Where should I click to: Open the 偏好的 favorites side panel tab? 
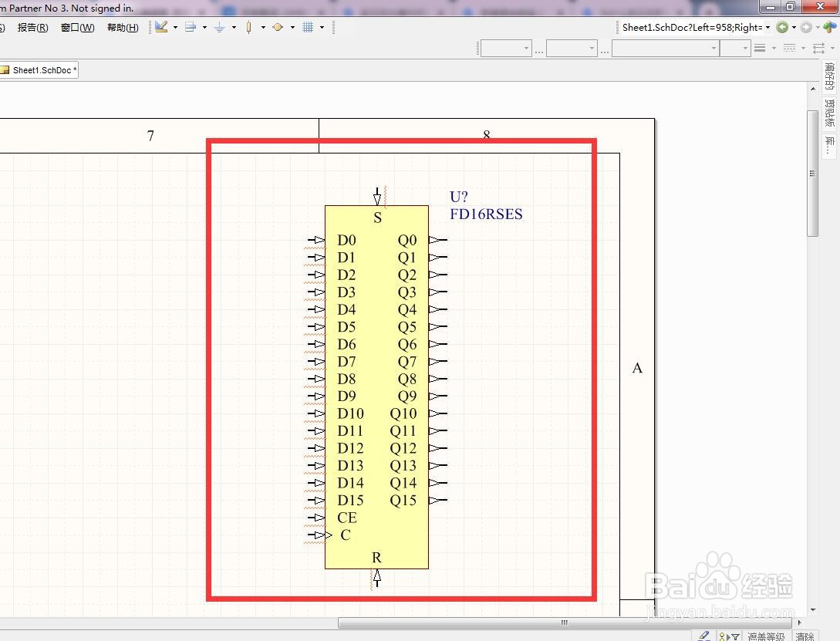tap(830, 76)
